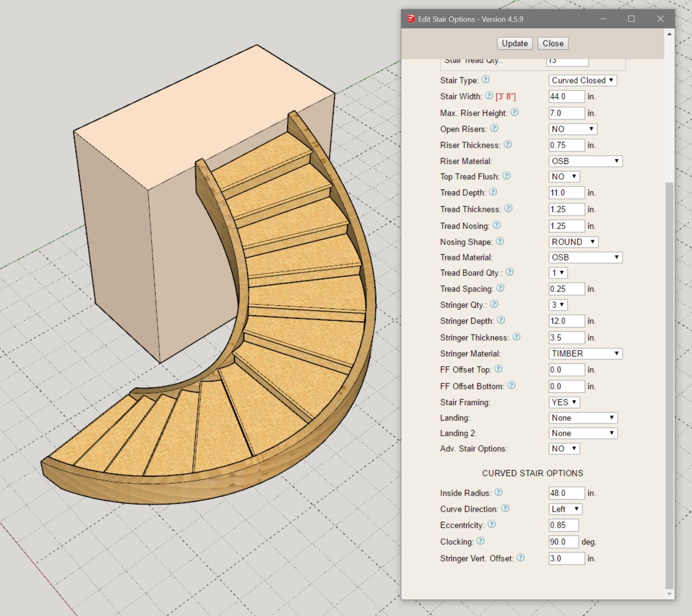This screenshot has width=692, height=616.
Task: Click the Close button beside Update
Action: 553,43
